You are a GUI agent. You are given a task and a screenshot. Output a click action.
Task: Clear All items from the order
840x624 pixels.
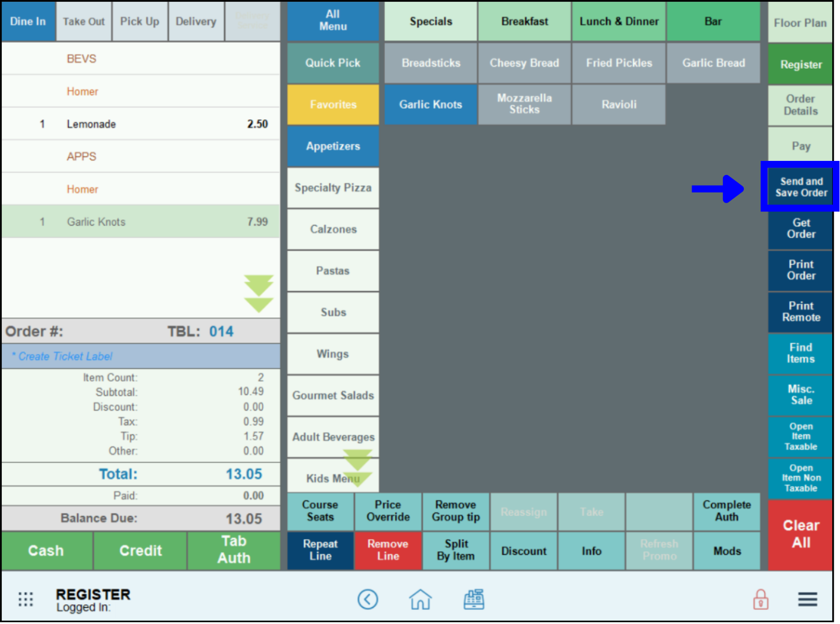coord(799,534)
